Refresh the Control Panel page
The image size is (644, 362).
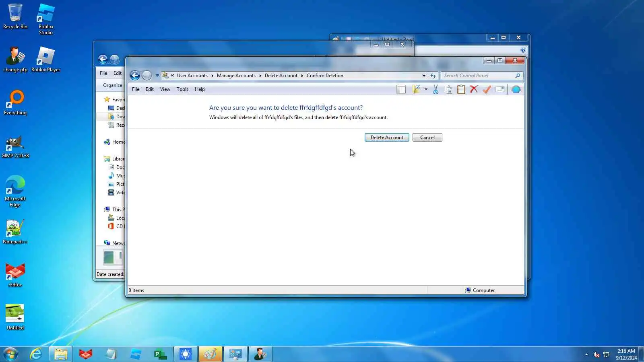click(433, 76)
